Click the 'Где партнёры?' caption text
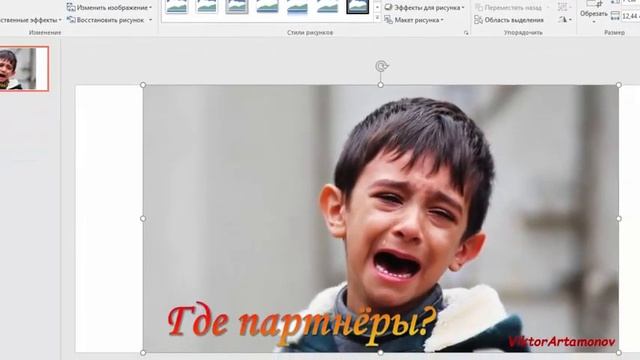Image resolution: width=640 pixels, height=360 pixels. tap(302, 324)
